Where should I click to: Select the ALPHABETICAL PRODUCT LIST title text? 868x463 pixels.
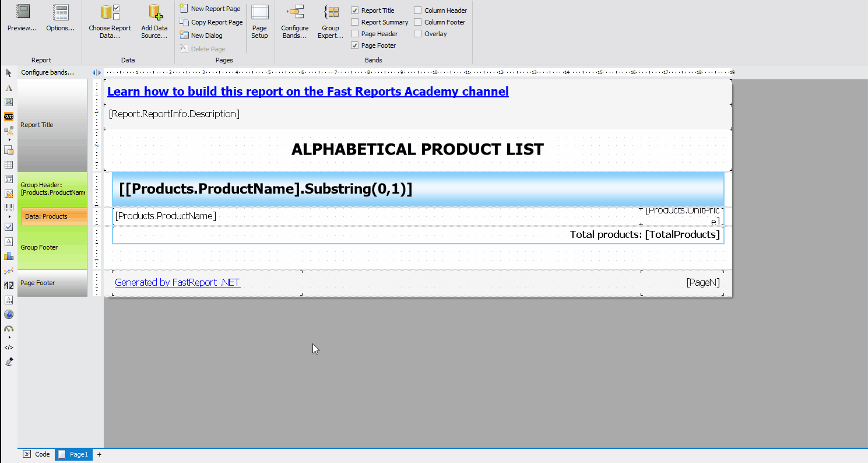tap(417, 149)
